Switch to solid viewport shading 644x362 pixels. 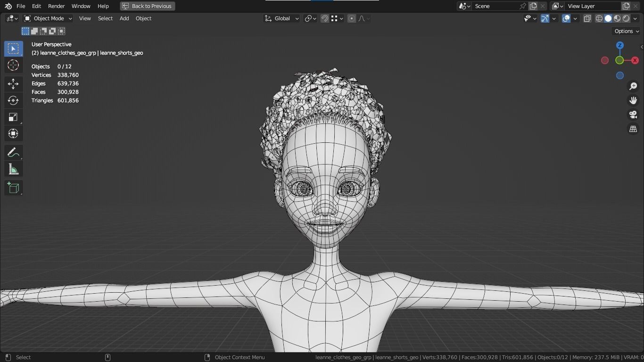[608, 18]
